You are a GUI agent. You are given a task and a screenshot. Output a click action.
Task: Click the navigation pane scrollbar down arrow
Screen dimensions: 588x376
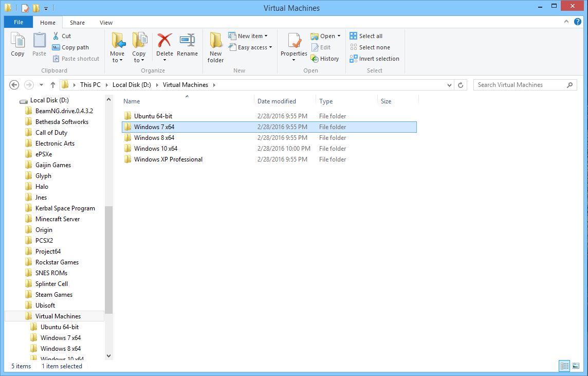tap(109, 356)
